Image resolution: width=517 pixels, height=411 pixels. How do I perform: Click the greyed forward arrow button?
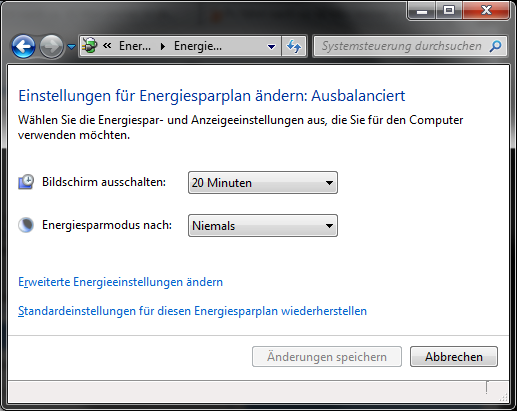51,46
